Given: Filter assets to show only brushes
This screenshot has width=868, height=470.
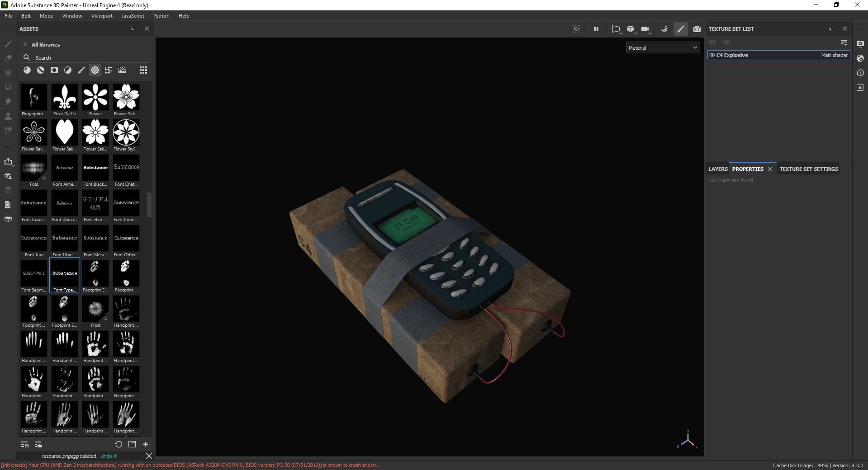Looking at the screenshot, I should (81, 70).
